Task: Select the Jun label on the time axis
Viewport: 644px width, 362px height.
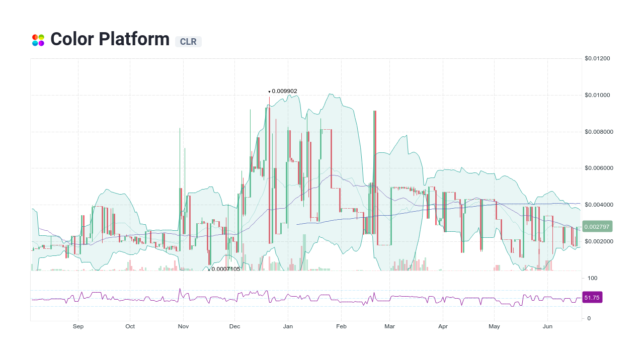Action: [x=548, y=326]
